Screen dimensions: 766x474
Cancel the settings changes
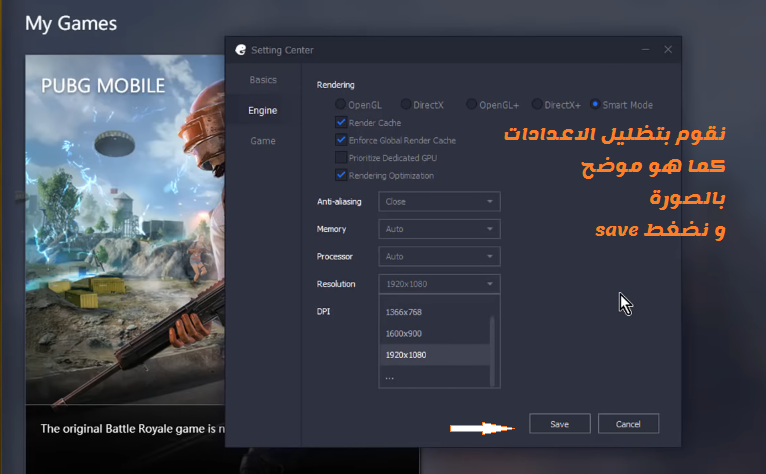(x=628, y=424)
